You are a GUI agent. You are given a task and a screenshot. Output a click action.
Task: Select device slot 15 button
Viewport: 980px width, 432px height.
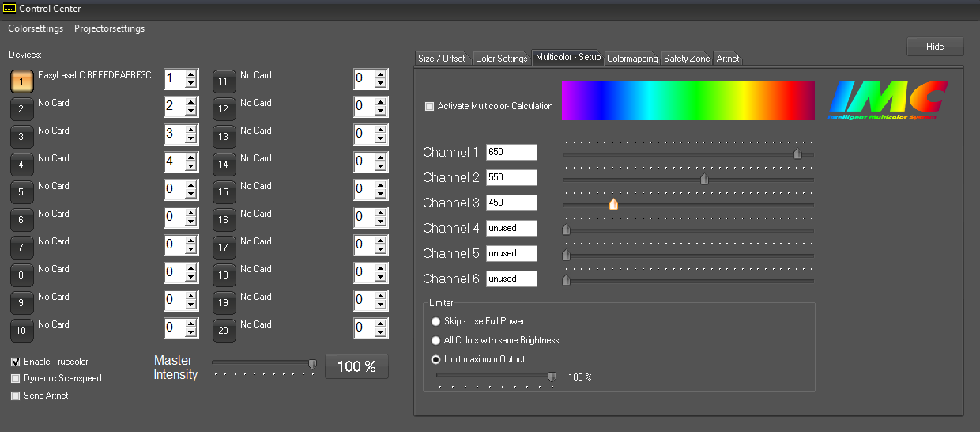[x=224, y=192]
